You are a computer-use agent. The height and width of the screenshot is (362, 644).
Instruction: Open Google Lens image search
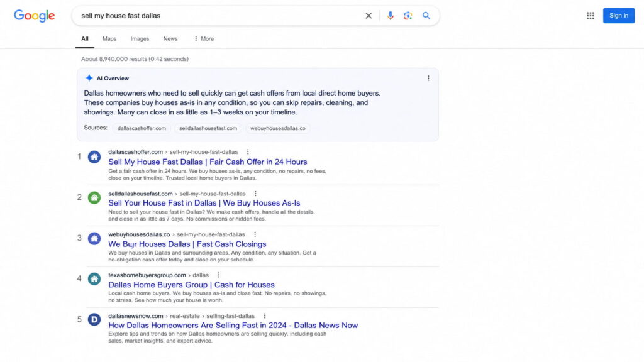[408, 16]
